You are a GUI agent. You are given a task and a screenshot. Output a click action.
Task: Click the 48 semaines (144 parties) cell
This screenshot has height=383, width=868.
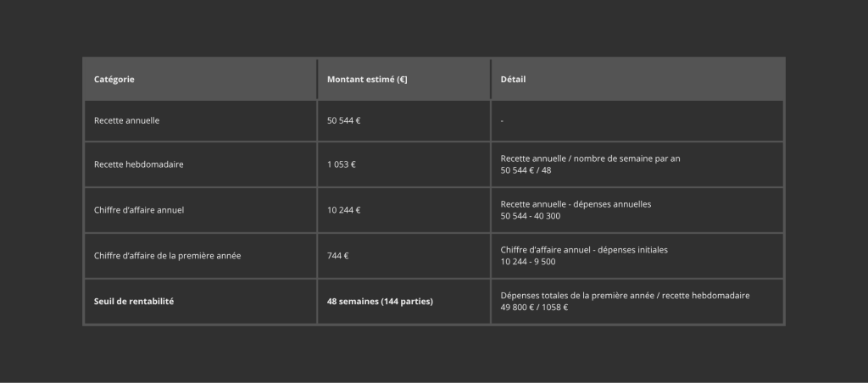click(x=380, y=301)
